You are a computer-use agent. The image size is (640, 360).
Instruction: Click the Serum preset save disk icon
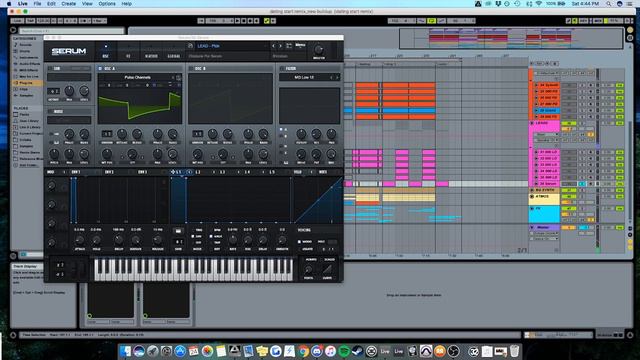coord(190,46)
